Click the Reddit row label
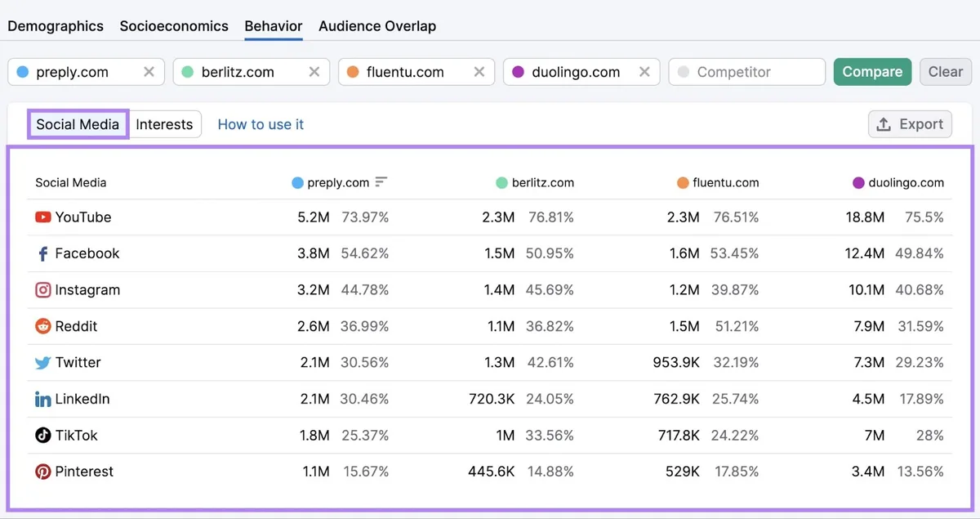The height and width of the screenshot is (519, 980). click(x=76, y=326)
